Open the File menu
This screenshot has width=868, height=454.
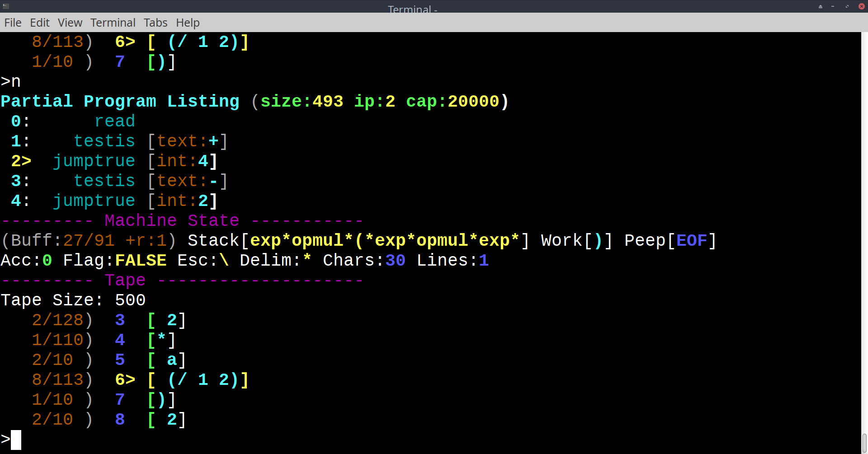(13, 23)
